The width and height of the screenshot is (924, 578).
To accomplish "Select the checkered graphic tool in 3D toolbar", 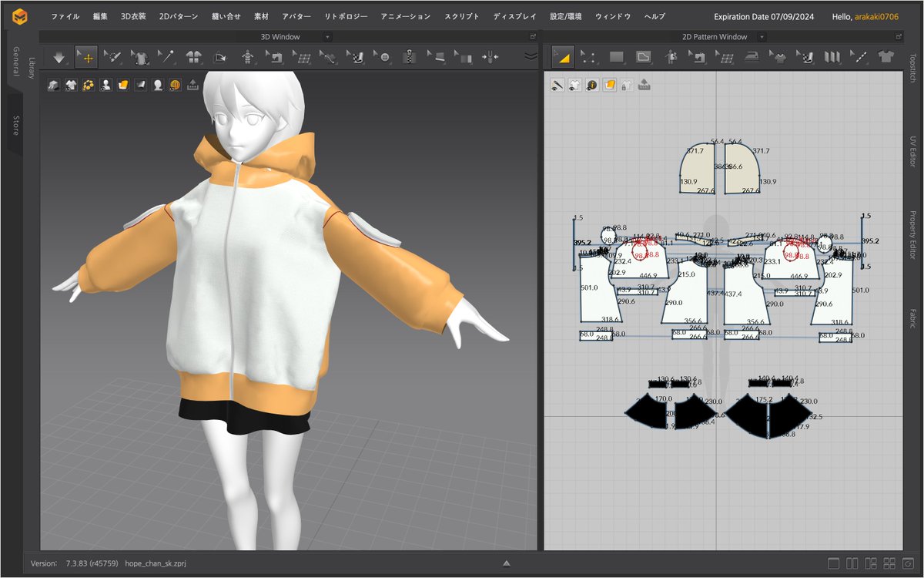I will [355, 56].
